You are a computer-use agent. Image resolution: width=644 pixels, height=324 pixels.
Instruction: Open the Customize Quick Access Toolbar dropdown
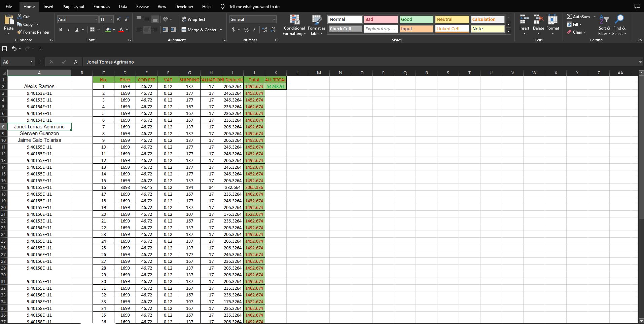[40, 49]
